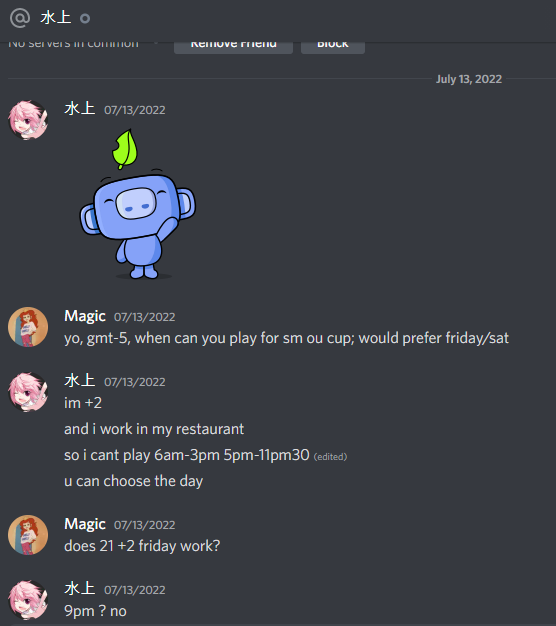Click the 07/13/2022 timestamp on the sticker message

click(135, 110)
